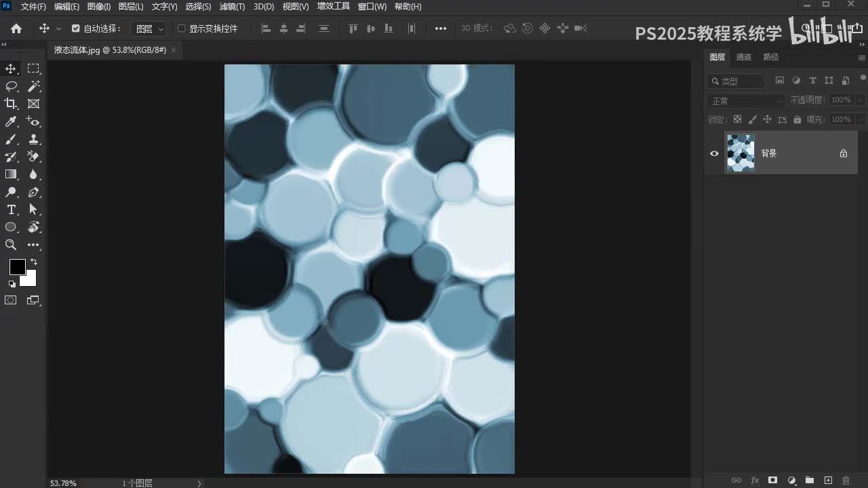
Task: Open the Layers panel flyout menu
Action: 862,58
